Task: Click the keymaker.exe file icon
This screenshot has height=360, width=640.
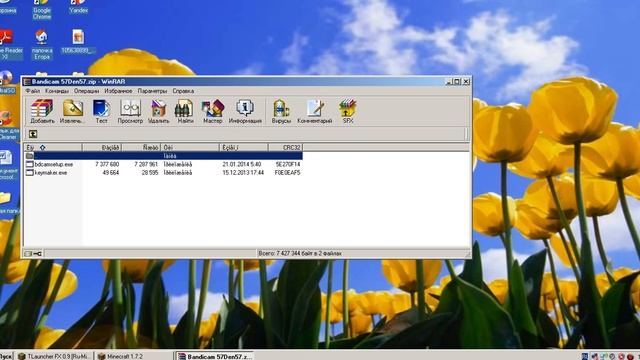Action: [x=29, y=173]
